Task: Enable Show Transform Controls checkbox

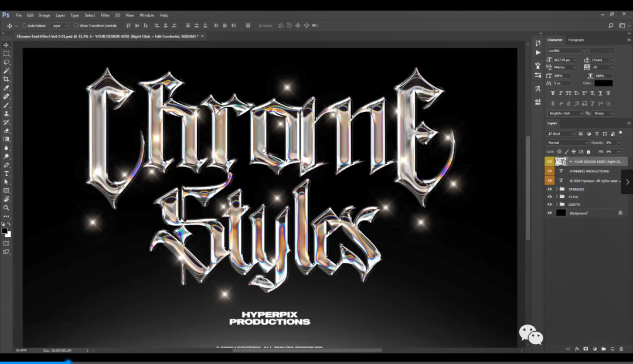Action: pyautogui.click(x=76, y=25)
